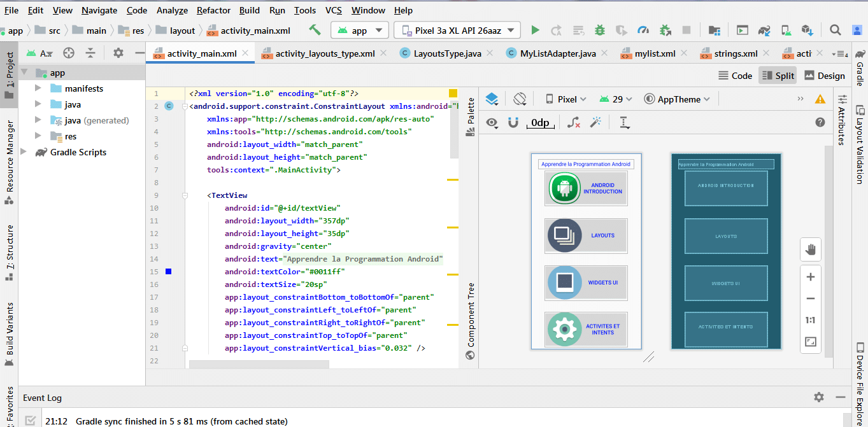Open view options eye icon in layout editor
The height and width of the screenshot is (427, 868).
[x=492, y=122]
